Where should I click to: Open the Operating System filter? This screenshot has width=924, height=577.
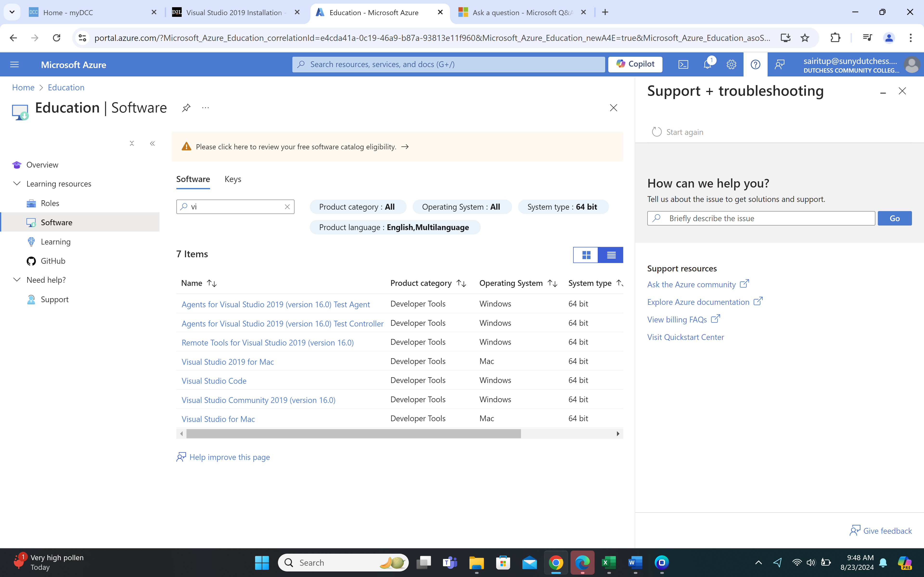[x=462, y=207]
